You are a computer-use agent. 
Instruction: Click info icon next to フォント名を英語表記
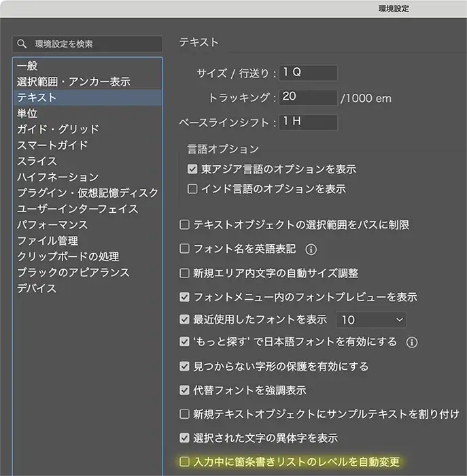pyautogui.click(x=311, y=249)
